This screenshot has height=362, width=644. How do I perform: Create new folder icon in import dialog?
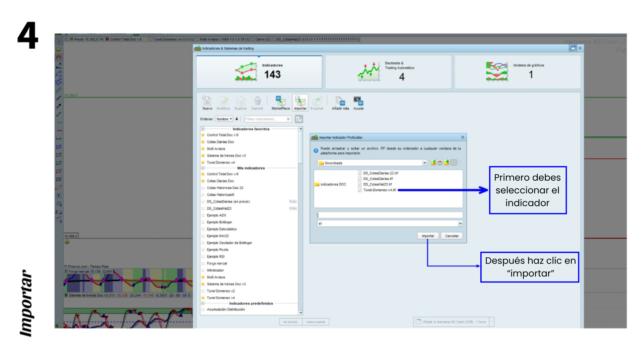(x=446, y=163)
